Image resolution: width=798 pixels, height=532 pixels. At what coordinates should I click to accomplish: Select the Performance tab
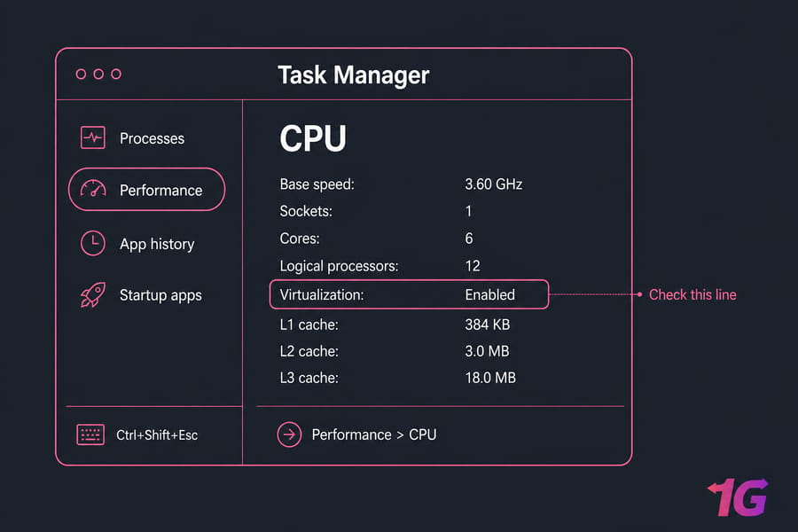146,190
